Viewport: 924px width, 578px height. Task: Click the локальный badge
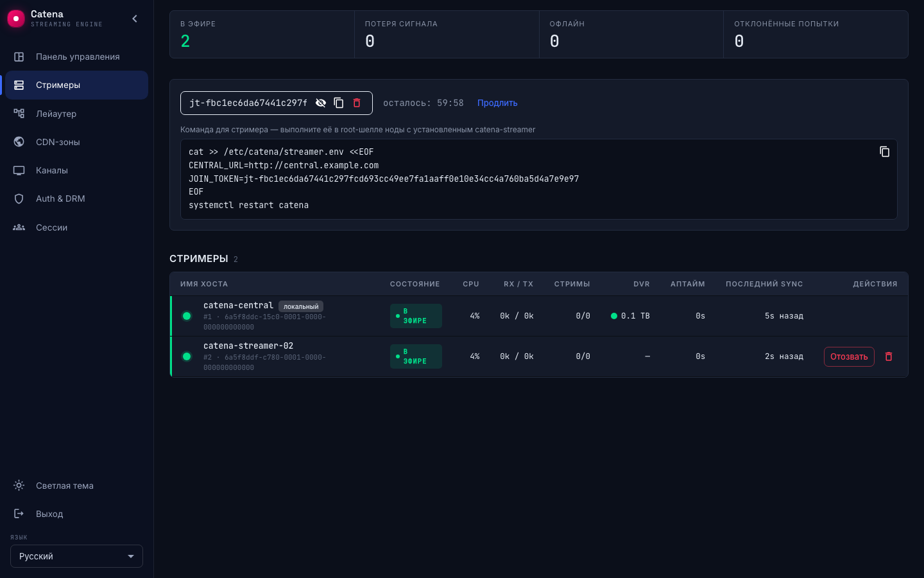301,306
